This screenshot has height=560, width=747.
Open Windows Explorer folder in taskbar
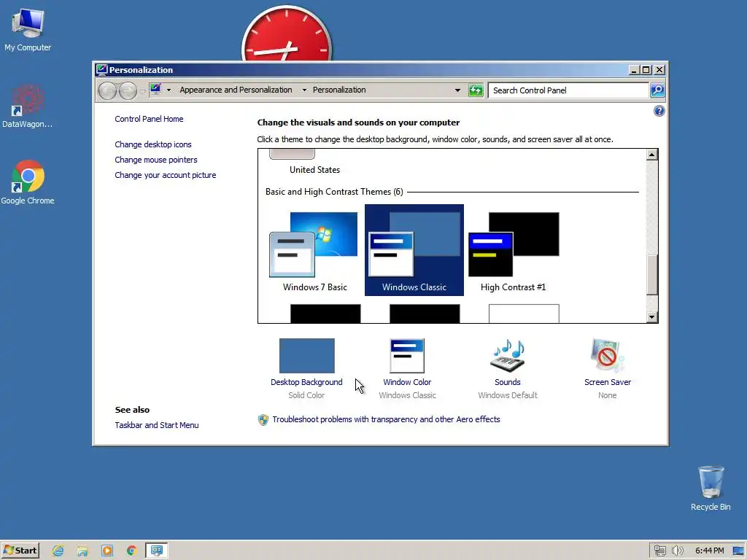tap(82, 551)
